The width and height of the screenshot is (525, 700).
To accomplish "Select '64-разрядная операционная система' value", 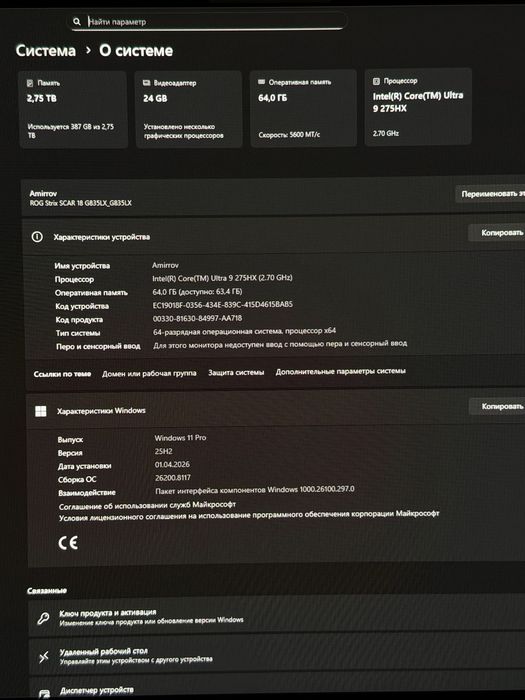I will [x=244, y=331].
